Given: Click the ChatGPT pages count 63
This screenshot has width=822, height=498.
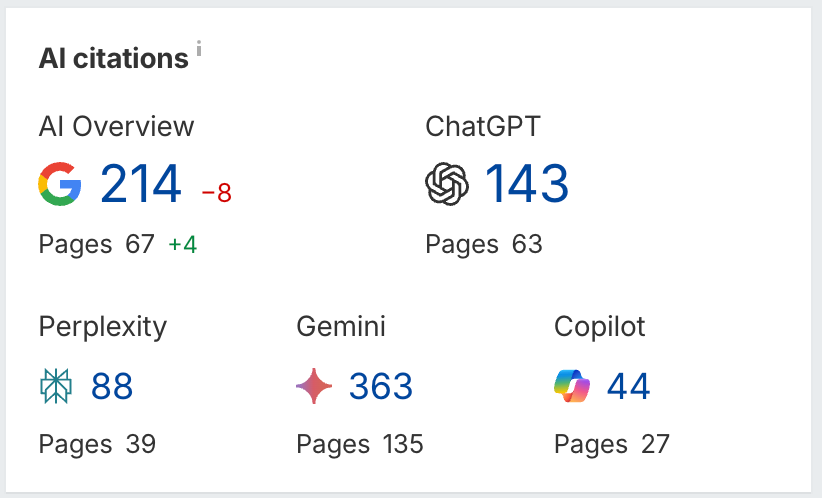Looking at the screenshot, I should [x=527, y=244].
